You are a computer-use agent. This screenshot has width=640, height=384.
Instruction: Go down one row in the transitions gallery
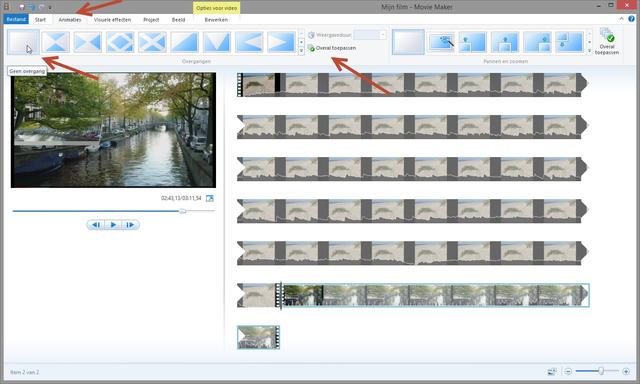pos(301,42)
